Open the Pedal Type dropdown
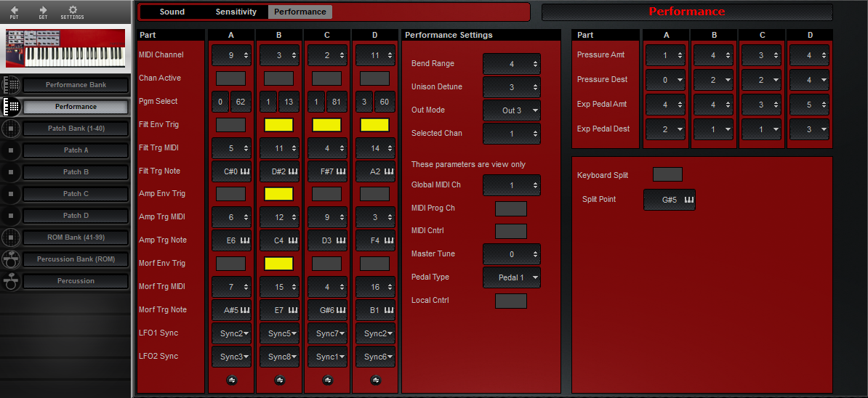The image size is (868, 398). [x=512, y=277]
